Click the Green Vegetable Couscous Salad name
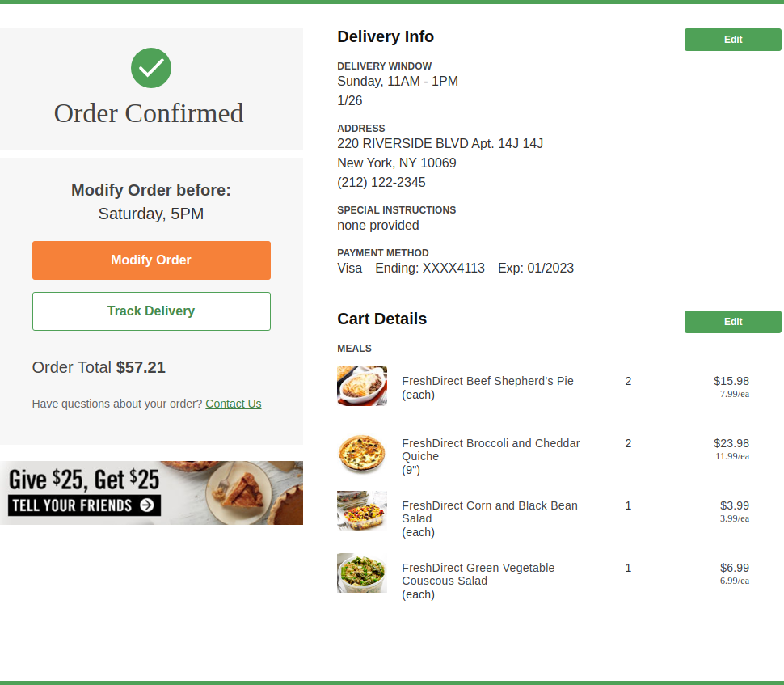Screen dimensions: 784x685 pyautogui.click(x=478, y=574)
